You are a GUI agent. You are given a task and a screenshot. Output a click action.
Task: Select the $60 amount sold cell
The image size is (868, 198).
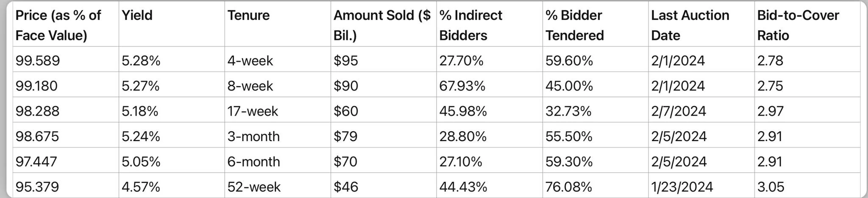click(x=346, y=111)
